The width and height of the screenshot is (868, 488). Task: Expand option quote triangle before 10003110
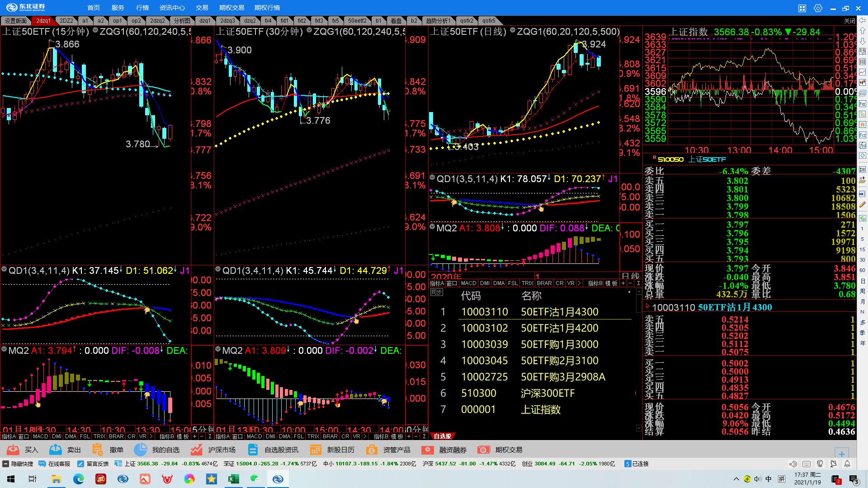[x=647, y=306]
